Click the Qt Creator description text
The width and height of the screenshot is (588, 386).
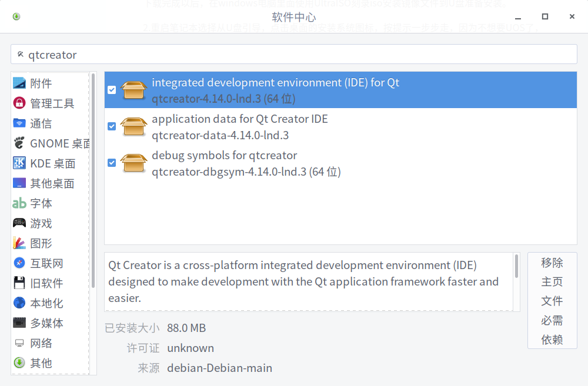tap(304, 281)
